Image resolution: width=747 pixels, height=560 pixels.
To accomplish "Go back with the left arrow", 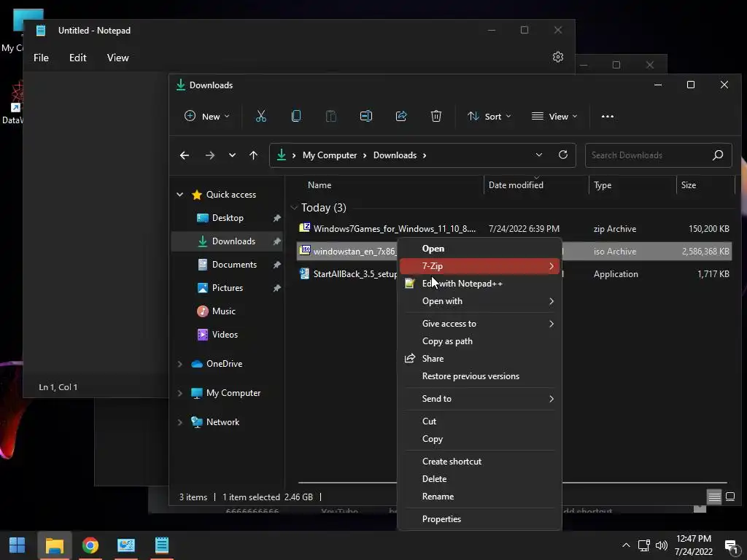I will tap(185, 155).
